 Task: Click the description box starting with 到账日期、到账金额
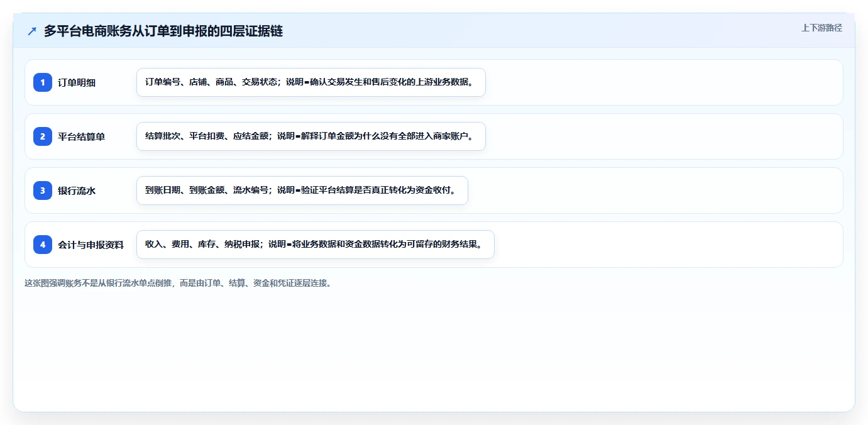(302, 190)
